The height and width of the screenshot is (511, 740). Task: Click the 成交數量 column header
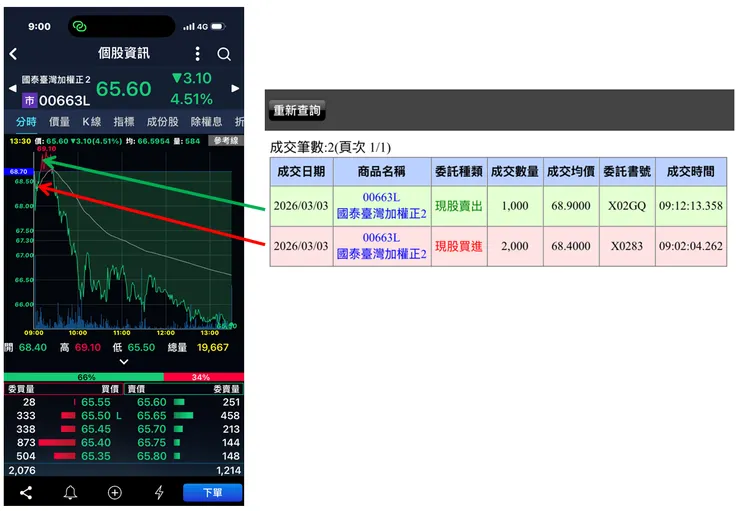coord(515,172)
